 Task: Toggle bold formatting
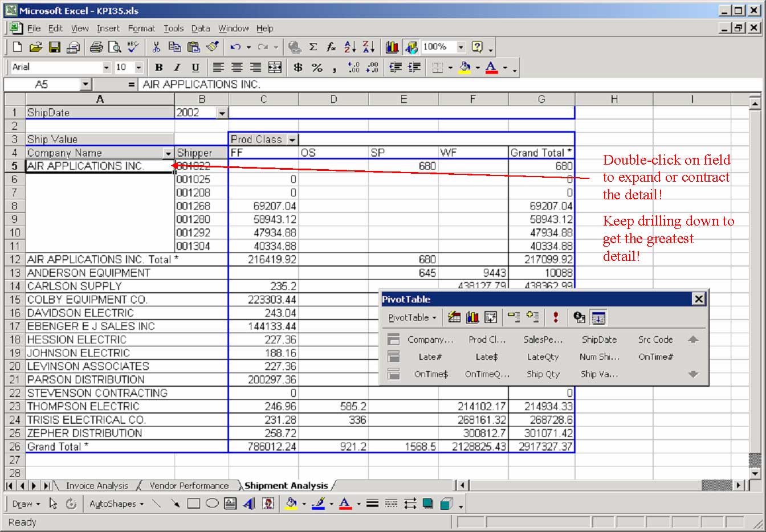(159, 68)
